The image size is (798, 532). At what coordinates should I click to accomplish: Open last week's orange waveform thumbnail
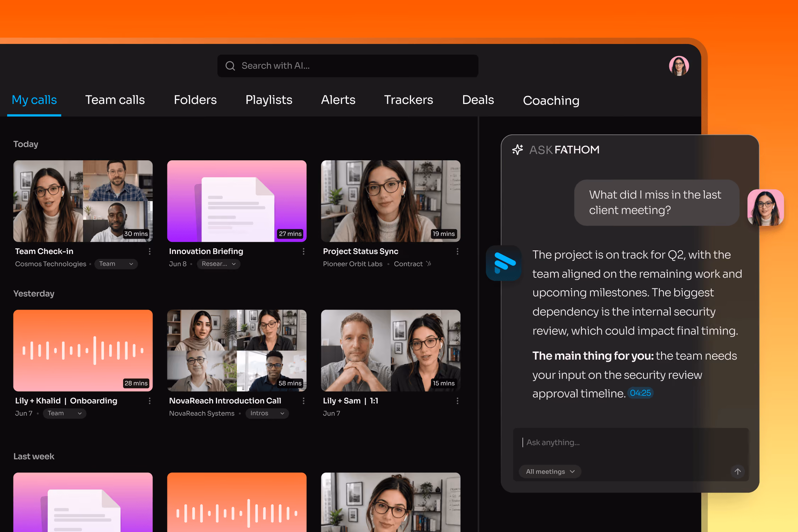point(237,502)
